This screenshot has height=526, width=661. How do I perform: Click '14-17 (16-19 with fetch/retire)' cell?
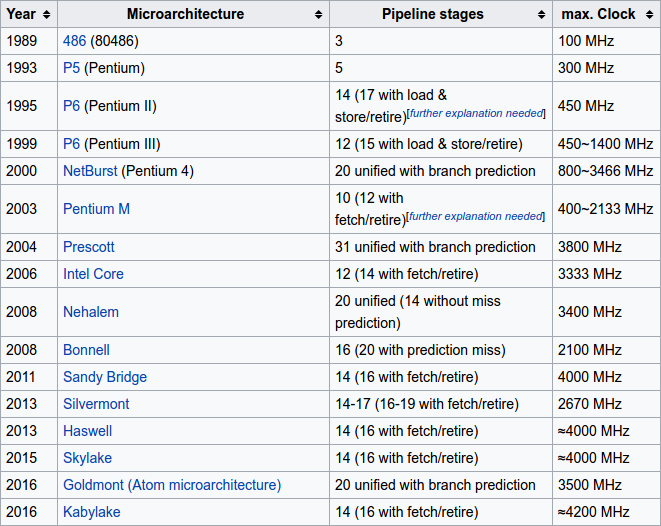pos(441,404)
